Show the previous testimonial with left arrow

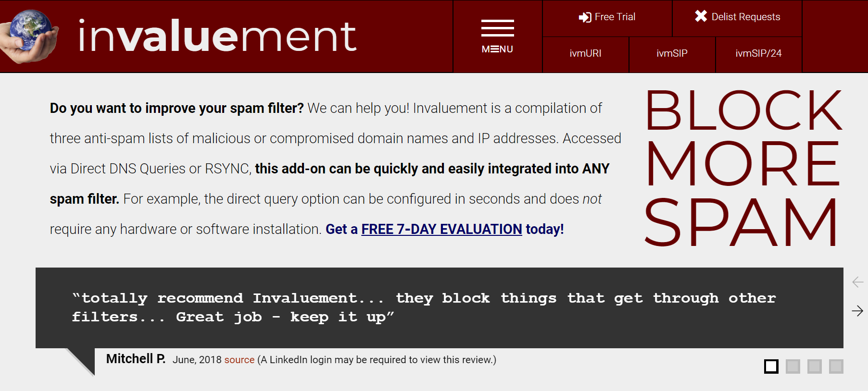[857, 282]
